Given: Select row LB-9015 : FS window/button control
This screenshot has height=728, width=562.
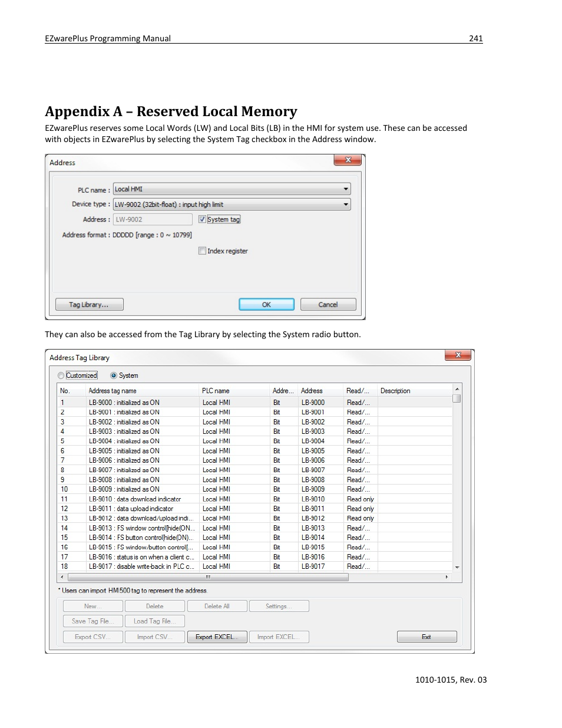Looking at the screenshot, I should (x=255, y=547).
